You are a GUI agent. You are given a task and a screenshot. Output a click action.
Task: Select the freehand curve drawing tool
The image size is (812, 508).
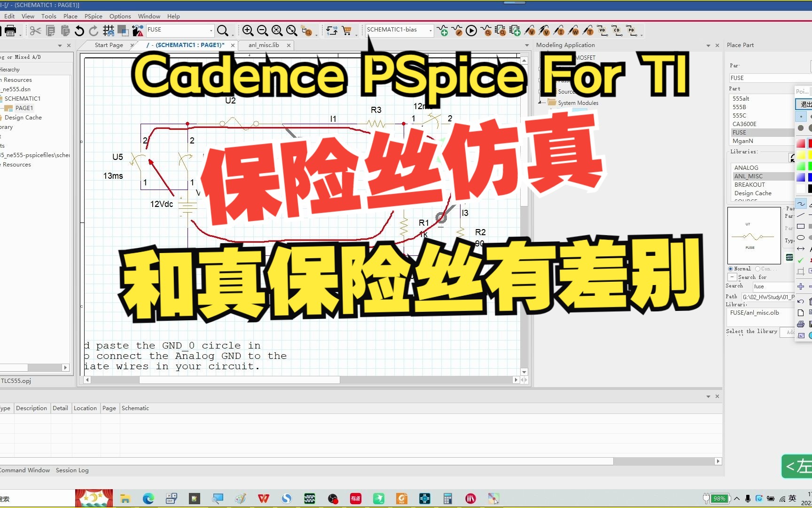tap(801, 204)
